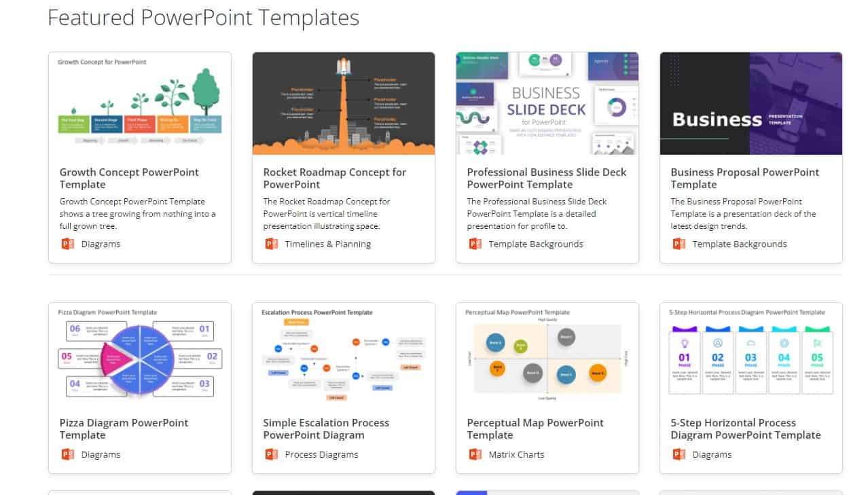The height and width of the screenshot is (495, 868).
Task: Select the Timelines & Planning category link
Action: coord(327,244)
